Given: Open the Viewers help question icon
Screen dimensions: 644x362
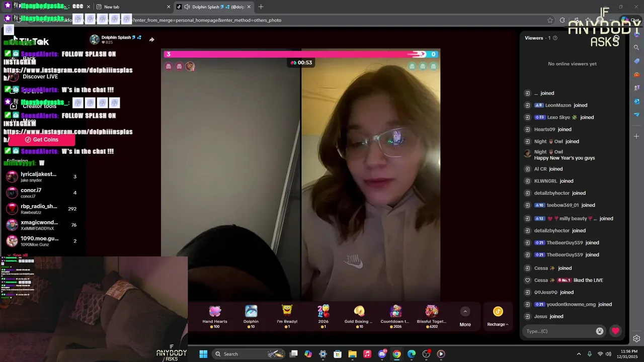Looking at the screenshot, I should (555, 38).
